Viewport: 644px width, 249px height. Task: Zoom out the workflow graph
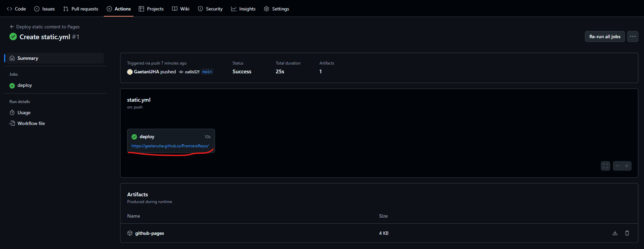(617, 166)
